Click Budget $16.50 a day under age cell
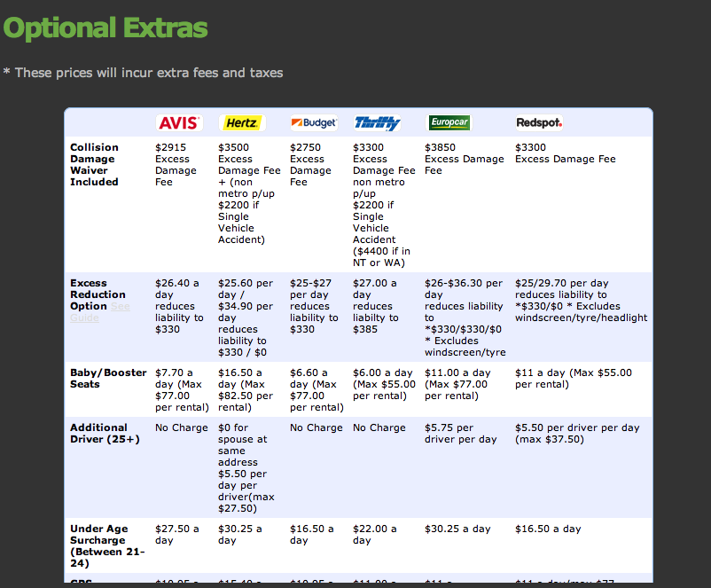Screen dimensions: 711x588 312,534
